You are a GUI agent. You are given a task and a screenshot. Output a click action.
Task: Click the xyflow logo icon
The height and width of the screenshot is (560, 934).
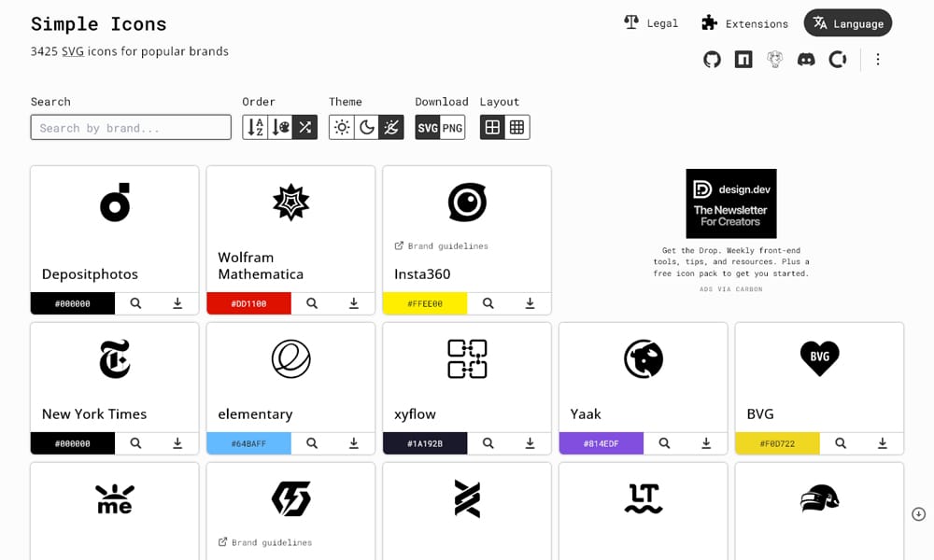(467, 358)
